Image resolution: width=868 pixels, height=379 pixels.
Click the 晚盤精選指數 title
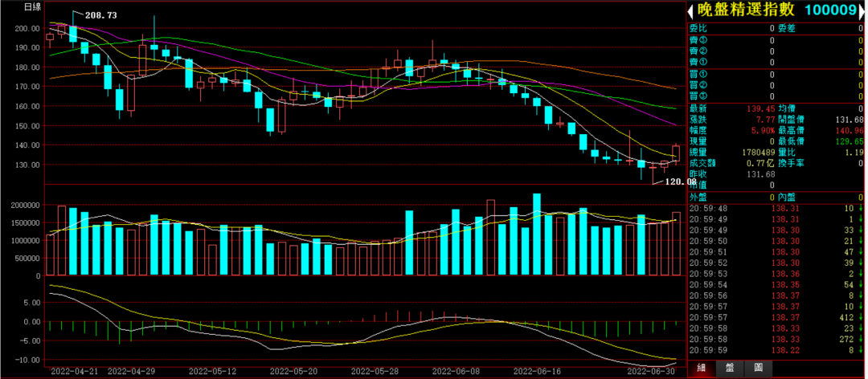(745, 10)
